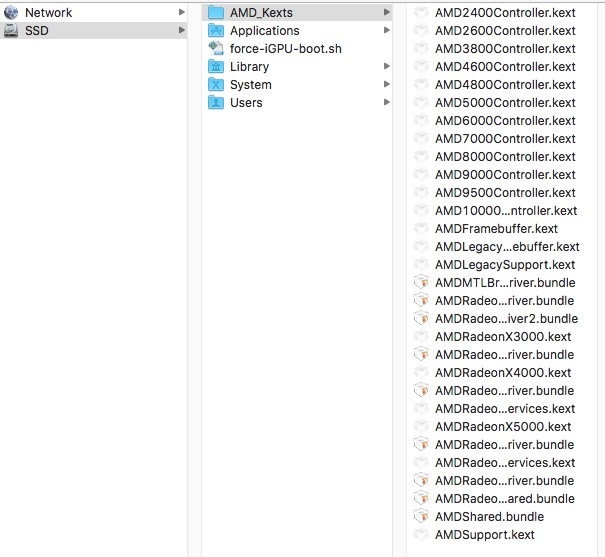Click the AMDRadeo...ared.bundle plugin icon
Screen dimensions: 605x557
[x=421, y=499]
